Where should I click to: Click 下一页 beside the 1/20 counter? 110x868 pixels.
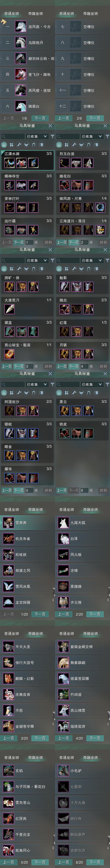point(40,614)
